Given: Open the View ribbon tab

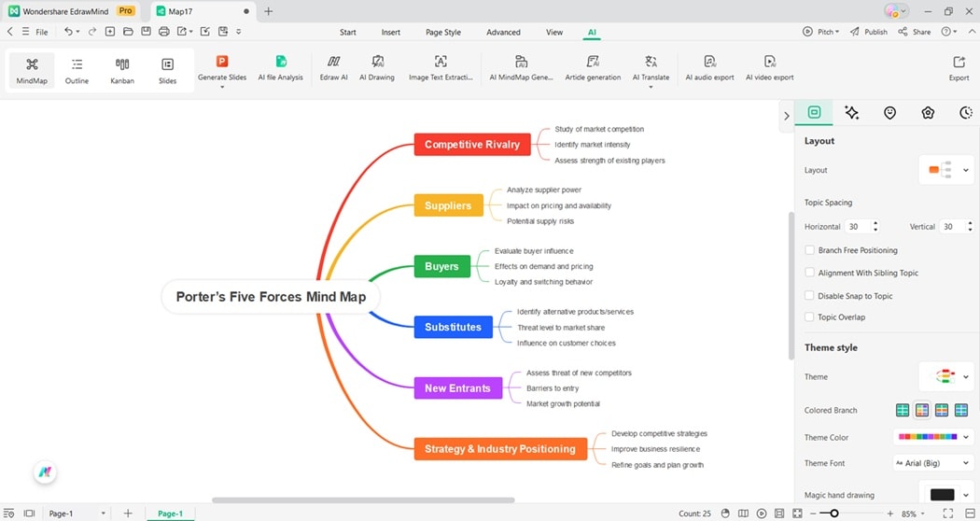Looking at the screenshot, I should coord(554,33).
